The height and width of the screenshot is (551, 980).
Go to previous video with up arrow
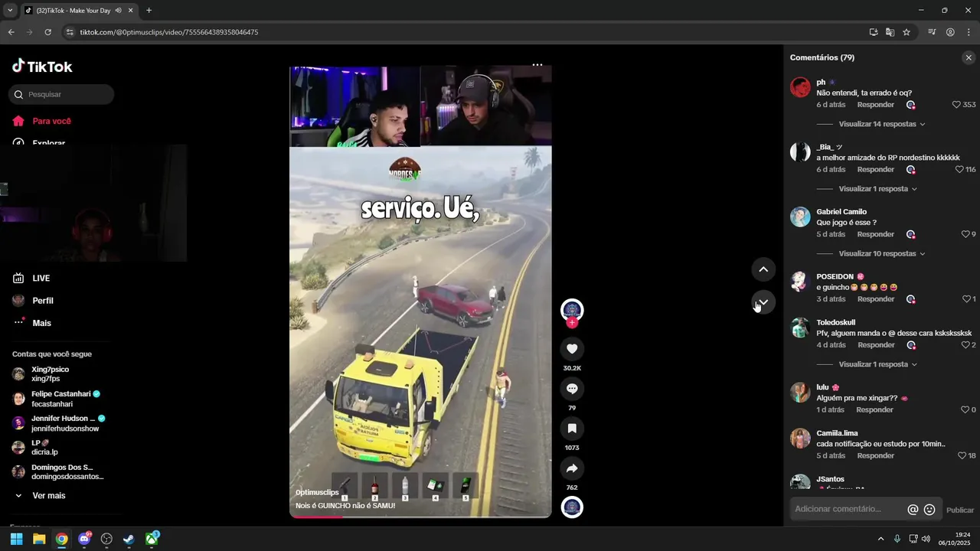pos(763,269)
